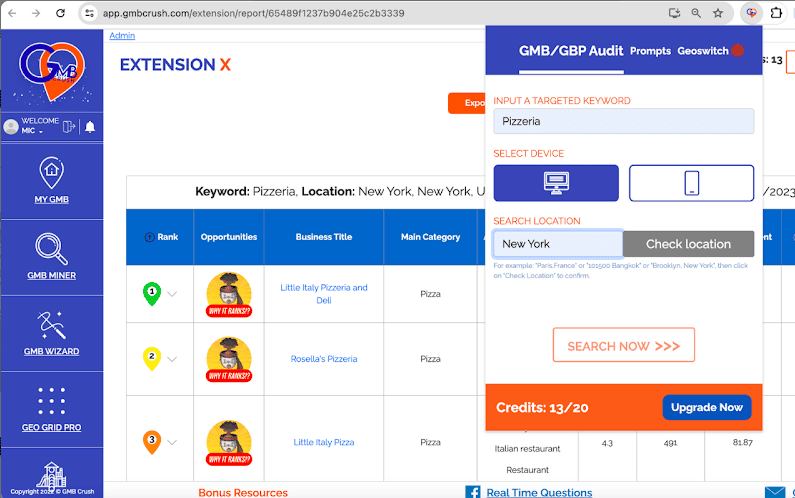Image resolution: width=795 pixels, height=498 pixels.
Task: Toggle the Geoswitch red indicator
Action: 738,50
